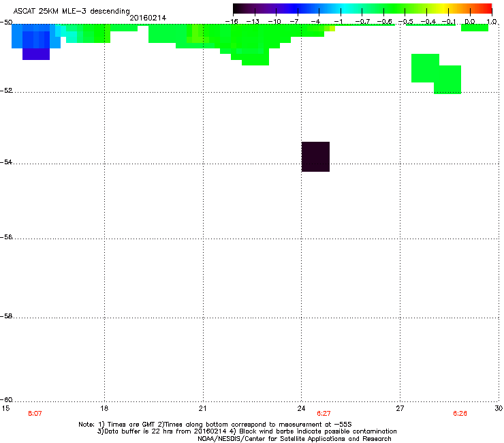Click the -54 latitude axis label
This screenshot has width=504, height=443.
point(6,162)
